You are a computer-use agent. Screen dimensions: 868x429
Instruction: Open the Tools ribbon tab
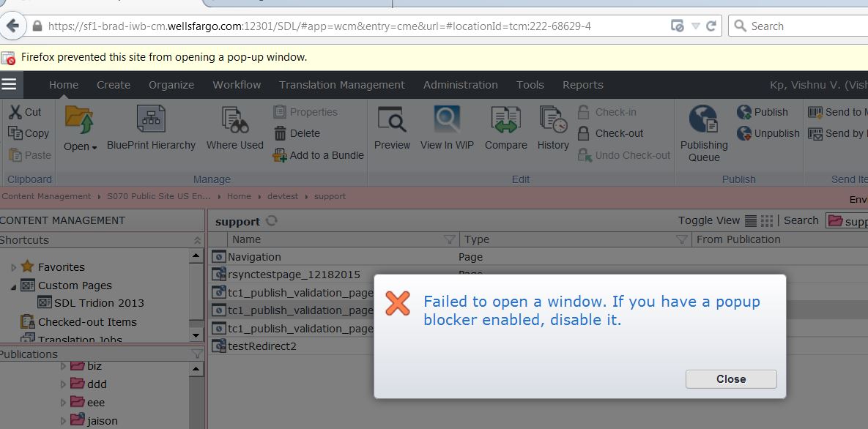[x=530, y=85]
